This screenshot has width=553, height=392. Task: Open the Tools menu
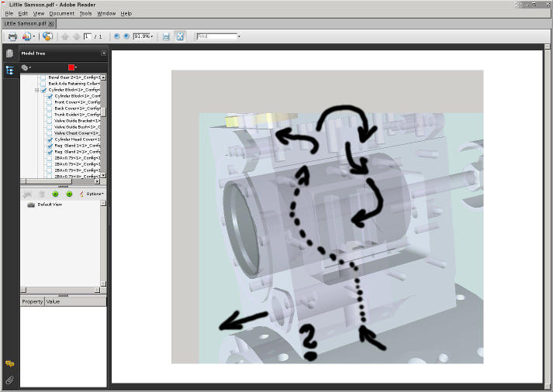[85, 13]
